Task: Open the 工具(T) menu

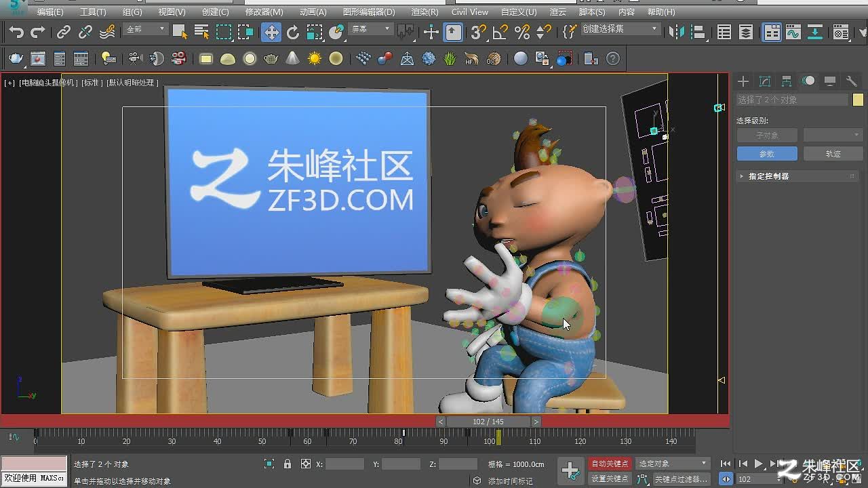Action: (93, 12)
